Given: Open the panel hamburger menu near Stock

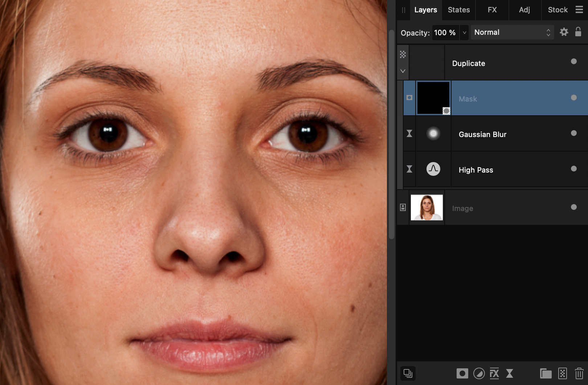Looking at the screenshot, I should [x=579, y=10].
